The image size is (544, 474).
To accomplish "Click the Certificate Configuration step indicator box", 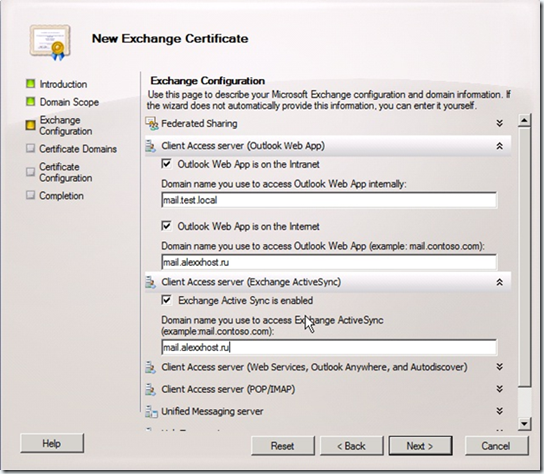I will pos(31,172).
